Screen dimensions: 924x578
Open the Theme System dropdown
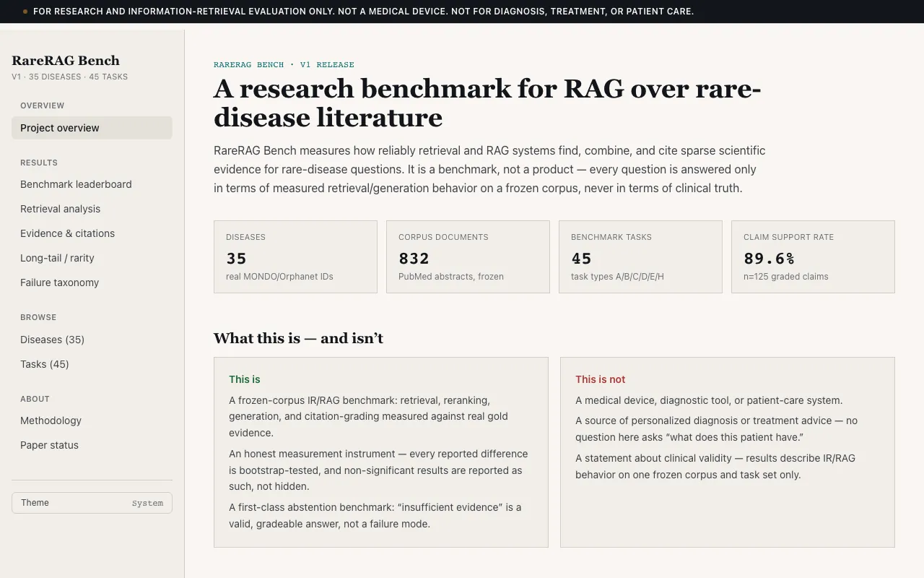(x=92, y=503)
